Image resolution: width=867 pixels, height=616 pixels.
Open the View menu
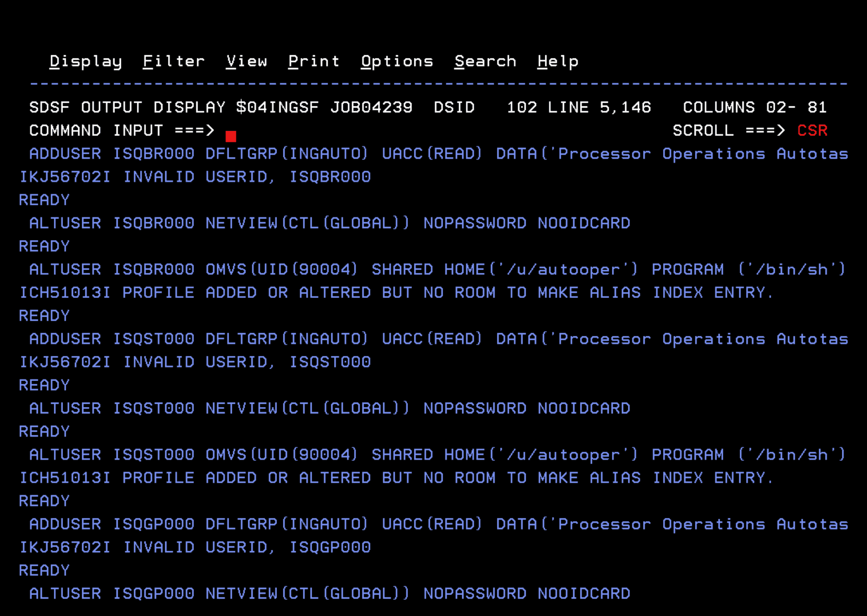point(246,61)
